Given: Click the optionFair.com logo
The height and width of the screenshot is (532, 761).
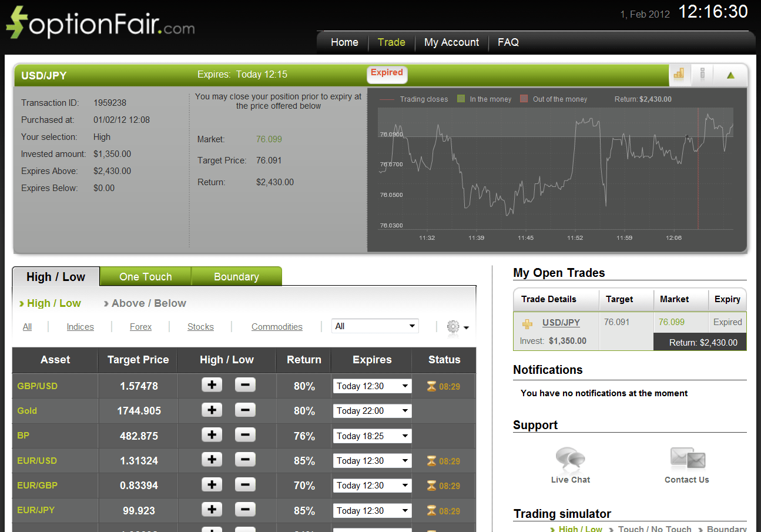Looking at the screenshot, I should pos(100,24).
